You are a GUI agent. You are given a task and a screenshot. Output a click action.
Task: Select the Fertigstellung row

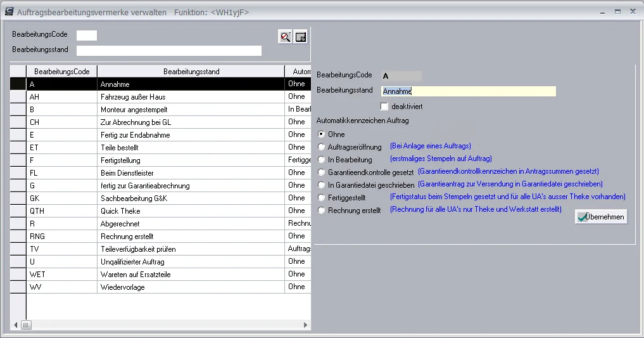[161, 160]
